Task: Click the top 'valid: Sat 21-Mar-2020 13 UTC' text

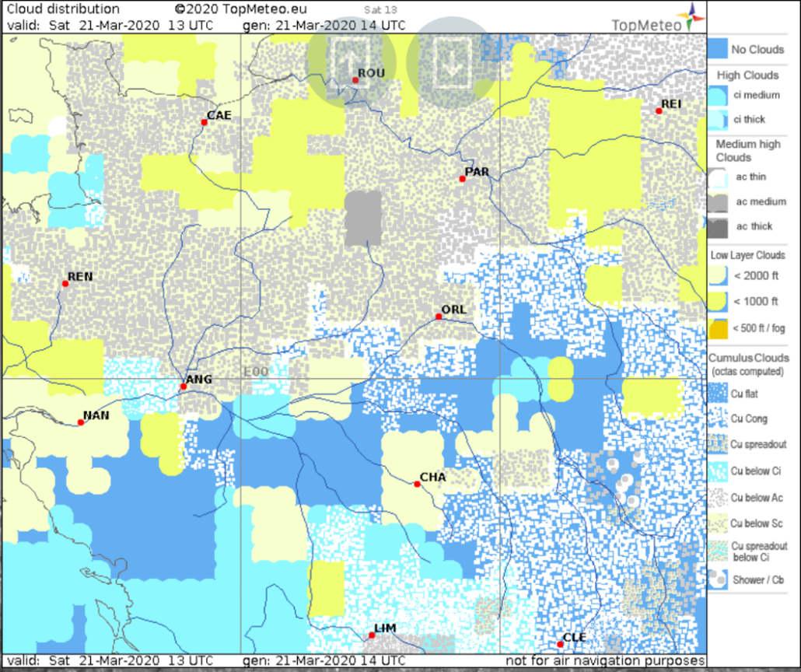Action: [x=110, y=26]
